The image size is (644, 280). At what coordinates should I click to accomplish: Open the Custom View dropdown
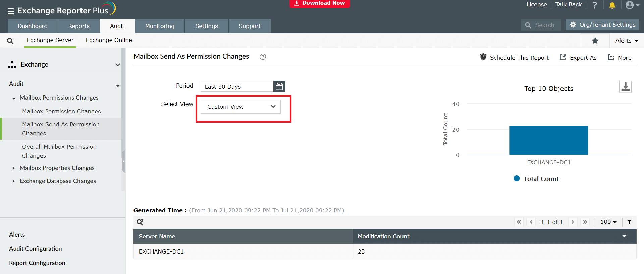click(x=241, y=107)
